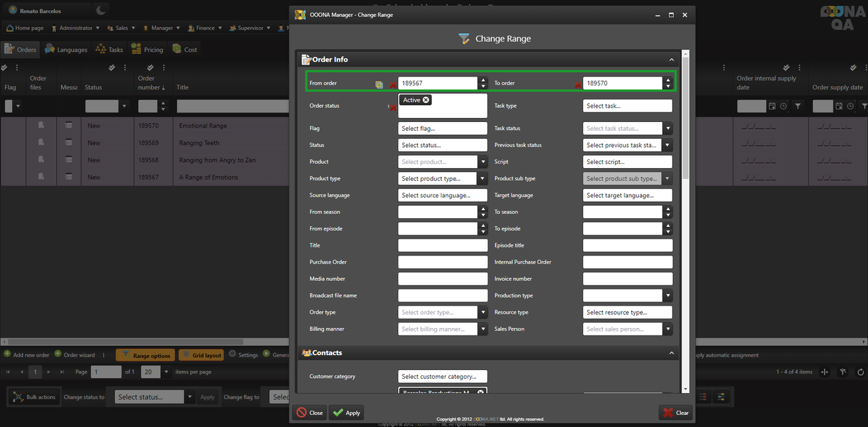Toggle the select-all checkmark above Order number column

tap(149, 68)
